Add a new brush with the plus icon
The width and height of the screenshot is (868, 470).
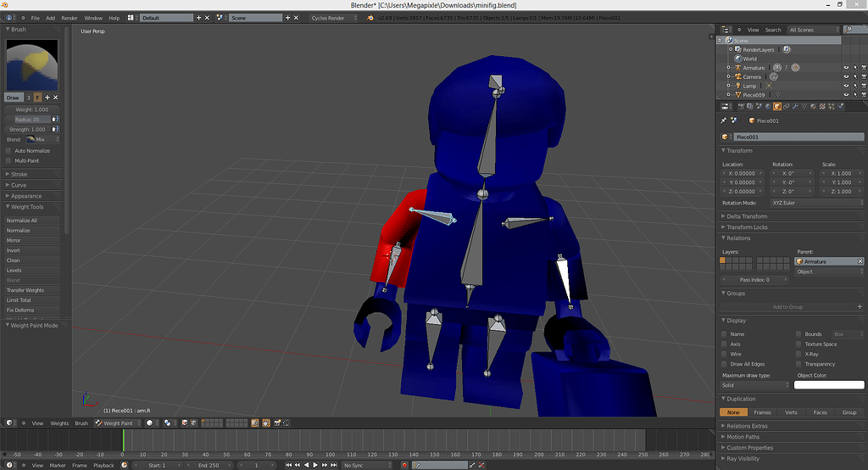click(47, 98)
